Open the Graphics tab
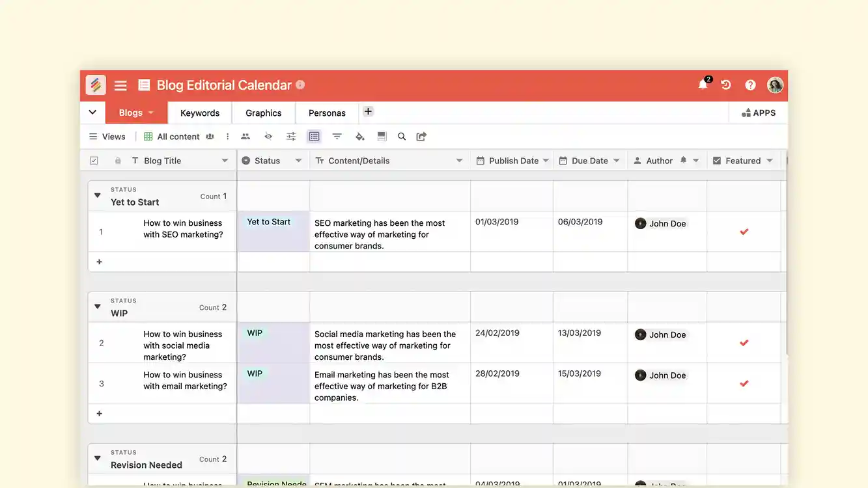 [262, 112]
